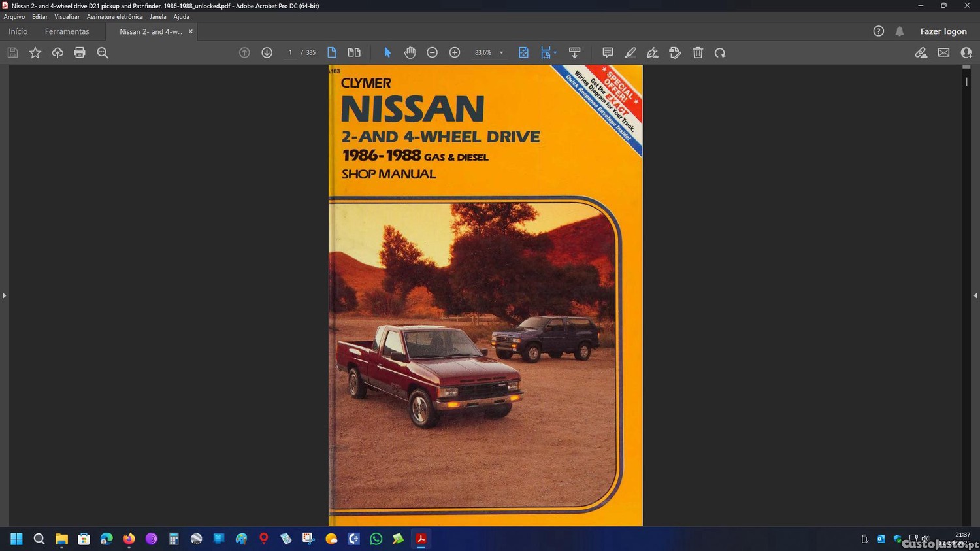Expand the right tools pane
This screenshot has height=551, width=980.
(975, 295)
